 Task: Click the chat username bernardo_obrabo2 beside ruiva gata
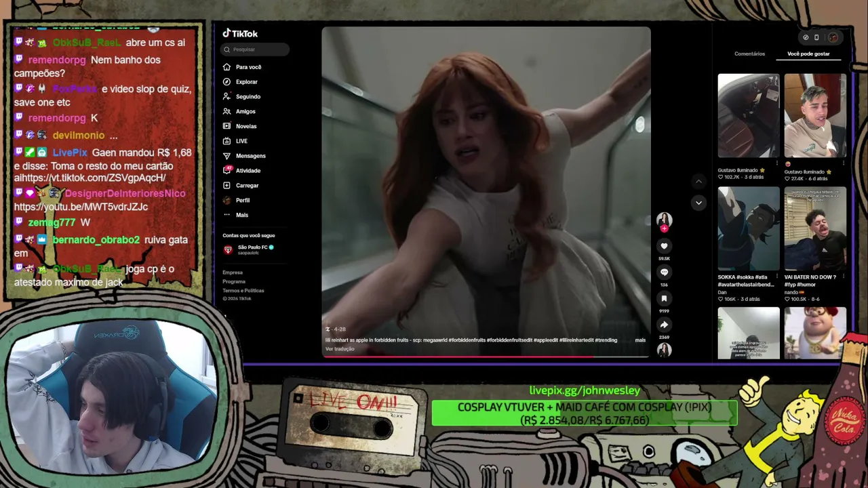coord(96,240)
